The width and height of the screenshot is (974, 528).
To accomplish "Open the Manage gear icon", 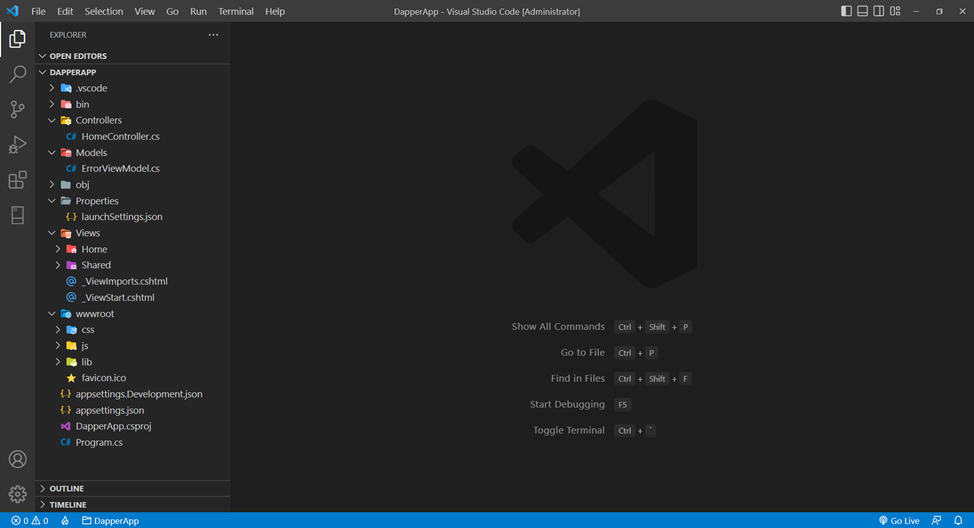I will coord(17,493).
